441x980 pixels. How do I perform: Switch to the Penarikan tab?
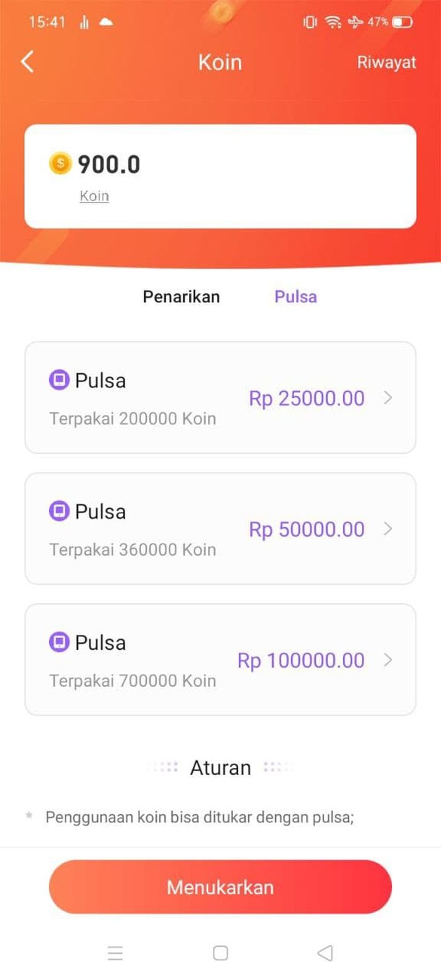[181, 297]
